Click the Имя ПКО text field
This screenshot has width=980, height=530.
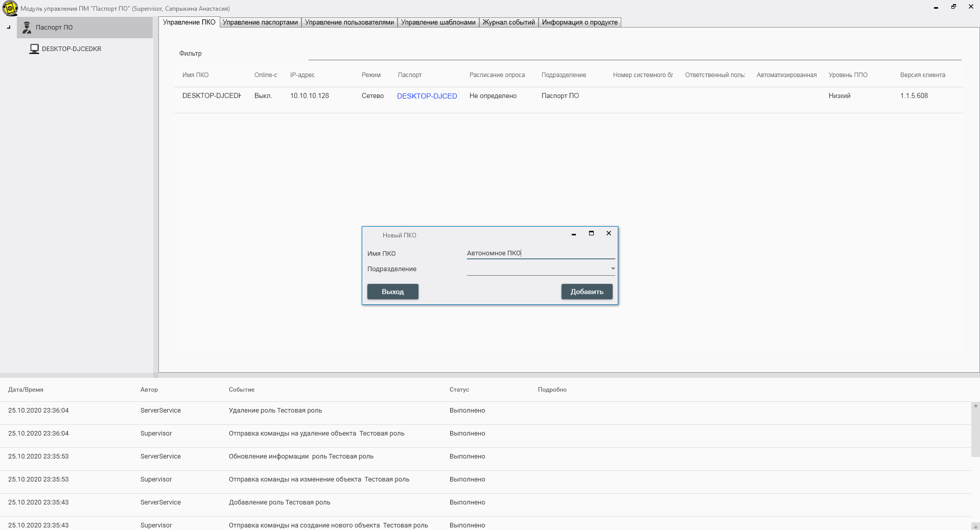(x=541, y=253)
